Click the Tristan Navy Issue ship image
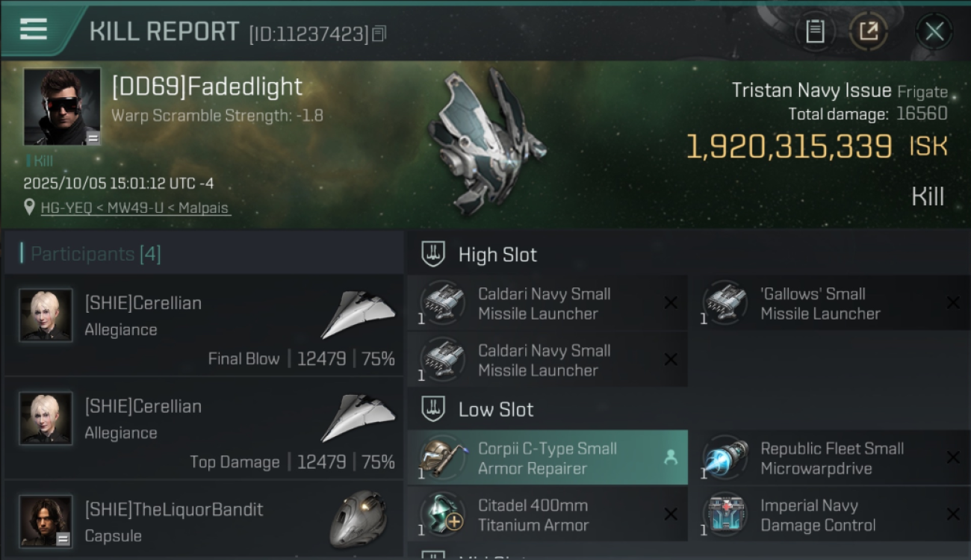 (485, 142)
